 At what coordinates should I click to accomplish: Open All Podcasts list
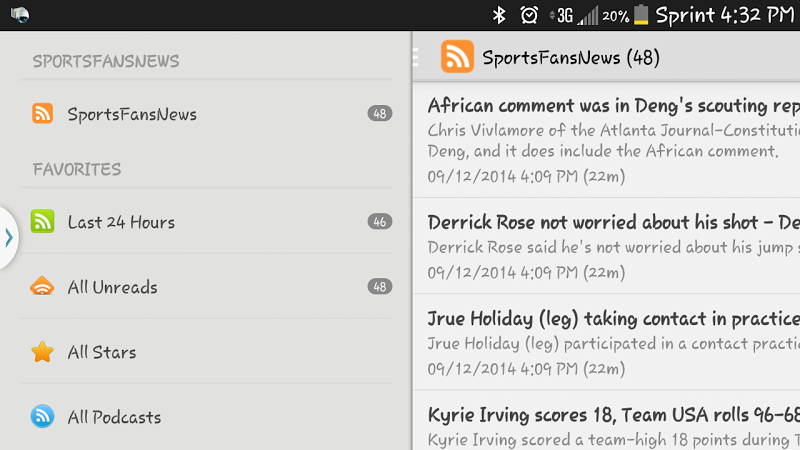click(206, 417)
